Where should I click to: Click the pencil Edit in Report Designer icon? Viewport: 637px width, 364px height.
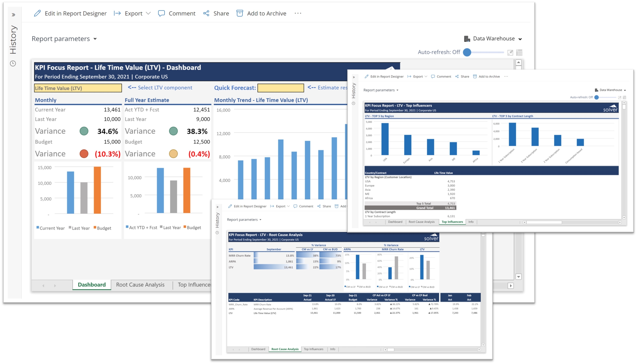[37, 13]
